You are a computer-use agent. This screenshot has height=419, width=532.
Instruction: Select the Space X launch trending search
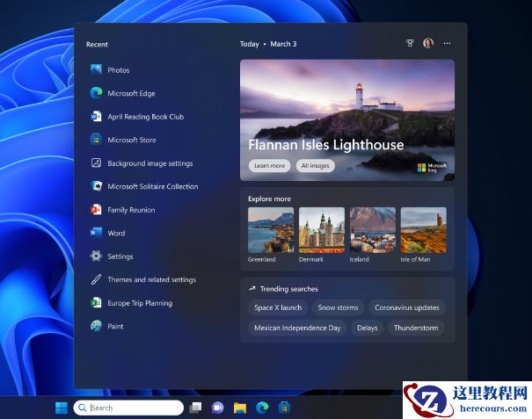(278, 307)
